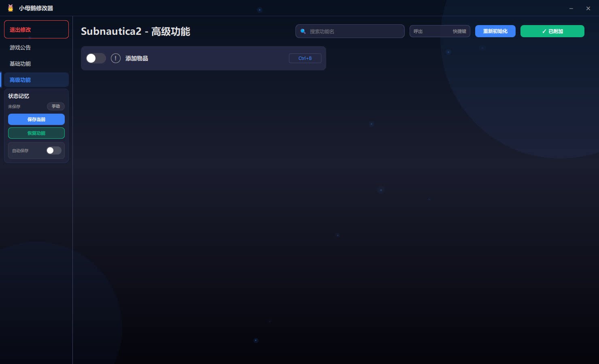
Task: Close the 小母鹅修改器 window
Action: click(x=588, y=8)
